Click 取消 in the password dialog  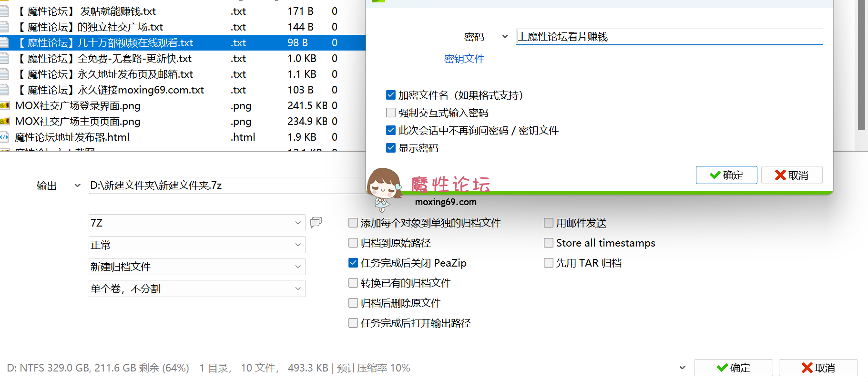point(792,175)
